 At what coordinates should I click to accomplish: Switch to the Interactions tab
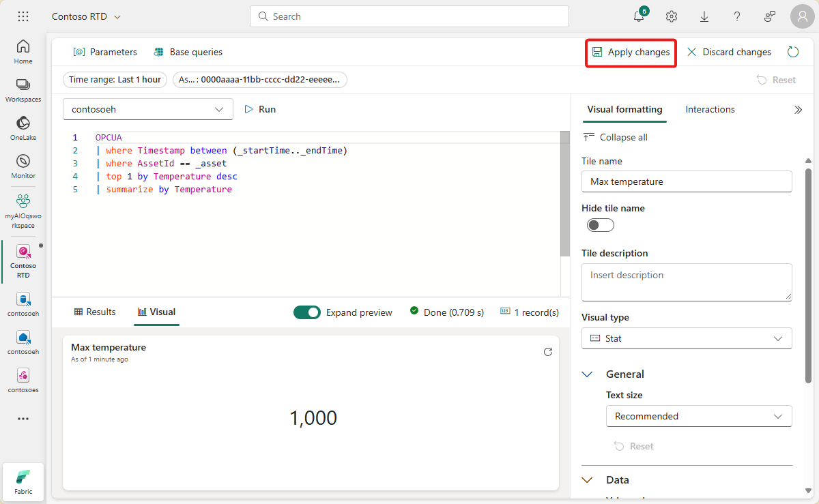click(710, 109)
